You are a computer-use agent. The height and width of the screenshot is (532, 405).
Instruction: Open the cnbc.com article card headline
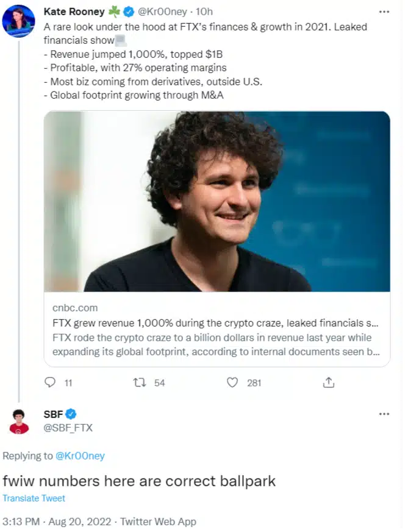[x=215, y=322]
